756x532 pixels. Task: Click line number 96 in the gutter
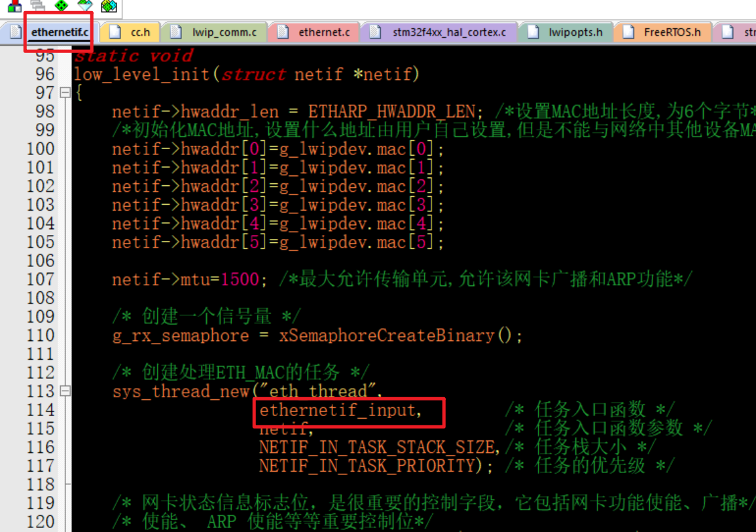[x=45, y=74]
